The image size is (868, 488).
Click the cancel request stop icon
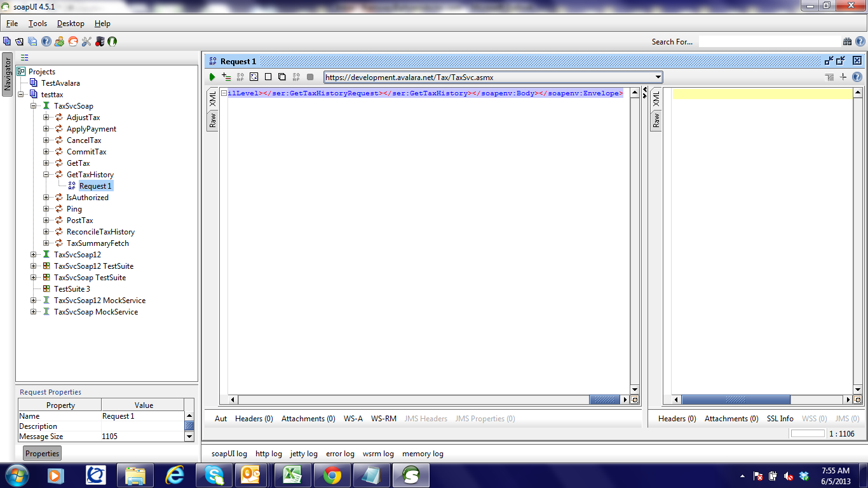click(x=310, y=77)
